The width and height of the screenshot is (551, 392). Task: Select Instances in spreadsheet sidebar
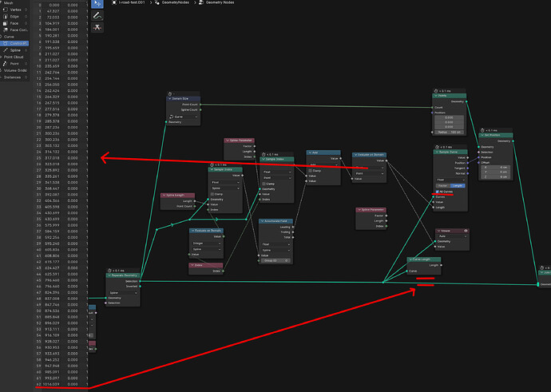(x=13, y=77)
